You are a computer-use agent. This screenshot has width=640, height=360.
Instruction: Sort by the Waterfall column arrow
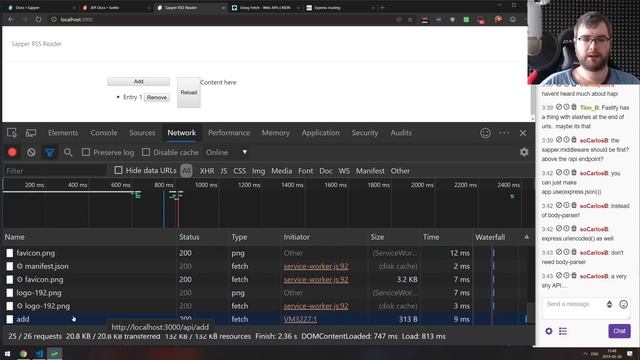coord(527,237)
